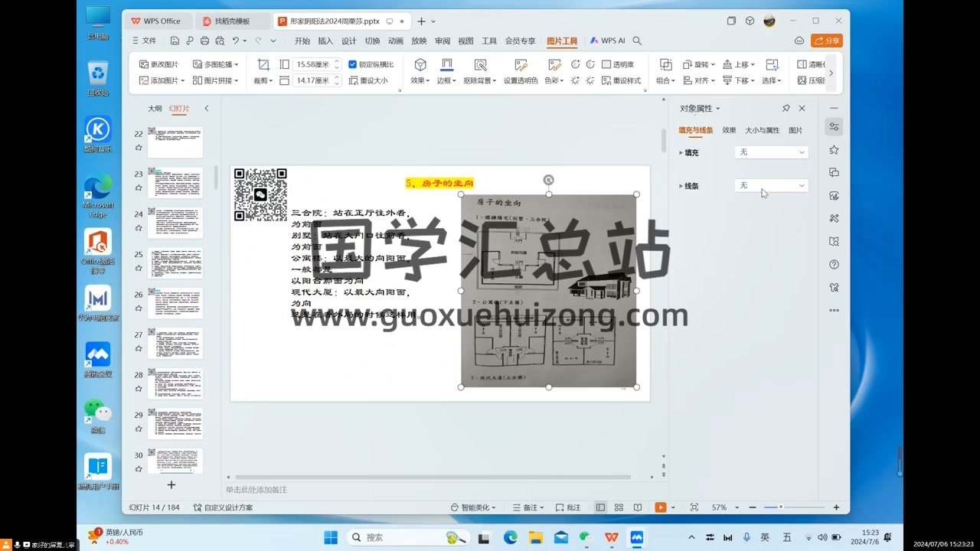Expand the 效果 effects dropdown
The width and height of the screenshot is (980, 551).
420,80
